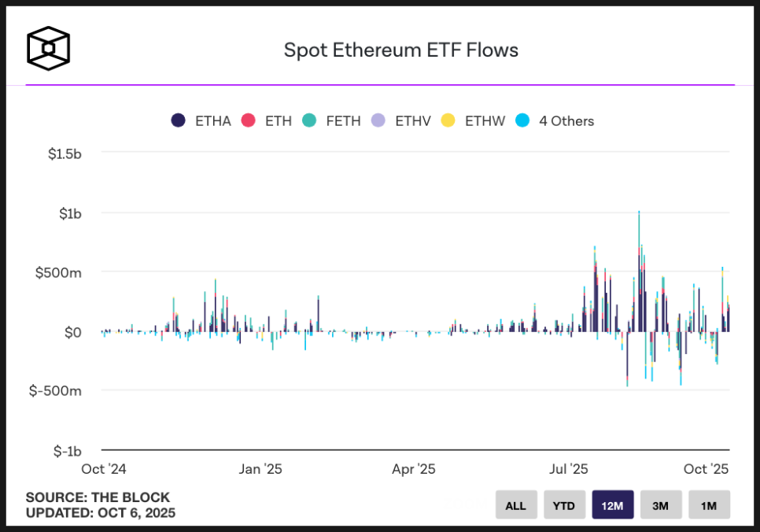Select the 12M time range

click(612, 505)
